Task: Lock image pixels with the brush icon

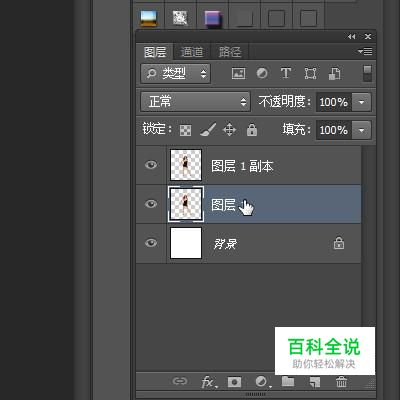Action: click(x=208, y=130)
